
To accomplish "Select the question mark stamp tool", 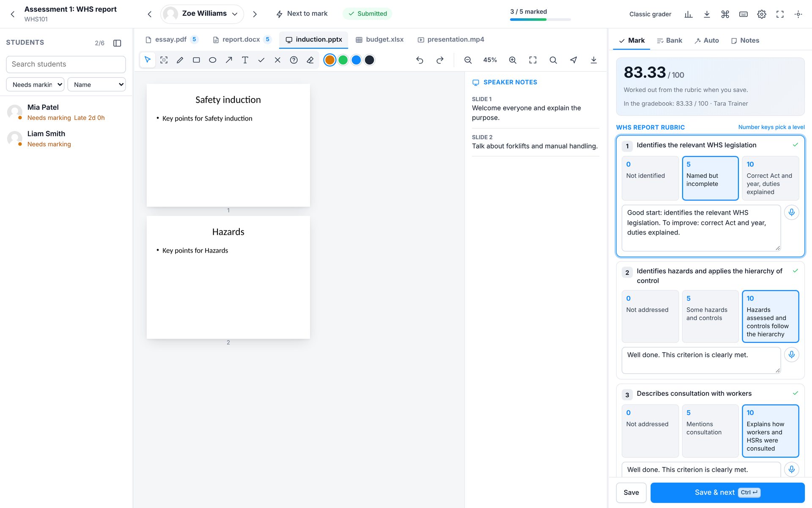I will pyautogui.click(x=294, y=60).
